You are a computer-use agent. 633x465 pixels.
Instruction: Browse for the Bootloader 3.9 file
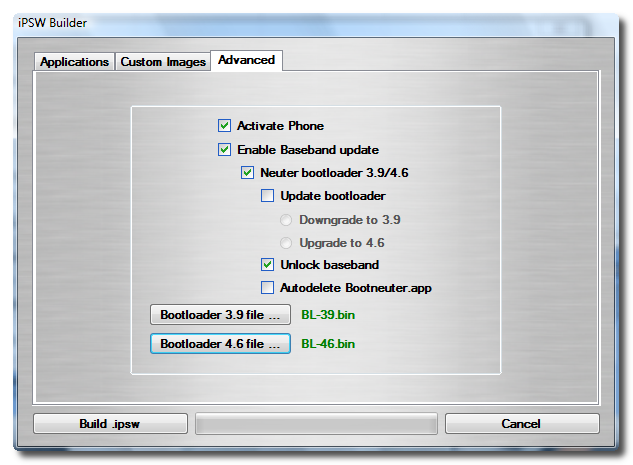[x=220, y=314]
